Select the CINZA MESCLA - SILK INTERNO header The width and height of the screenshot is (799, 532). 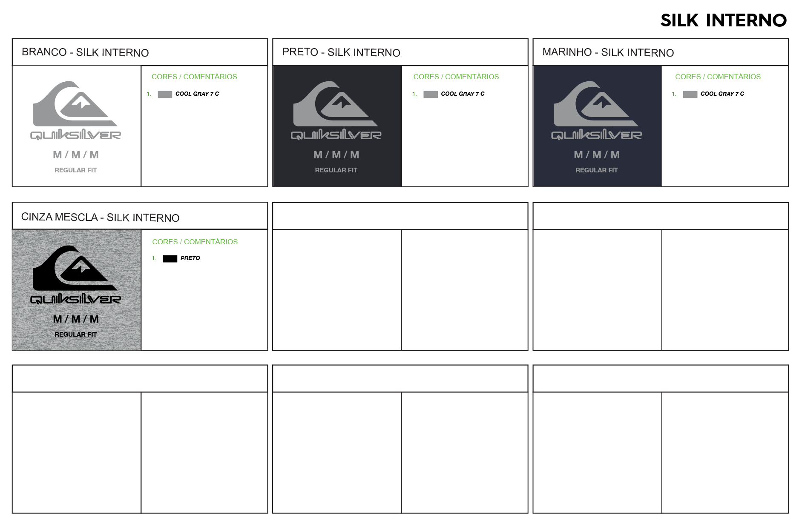[100, 217]
